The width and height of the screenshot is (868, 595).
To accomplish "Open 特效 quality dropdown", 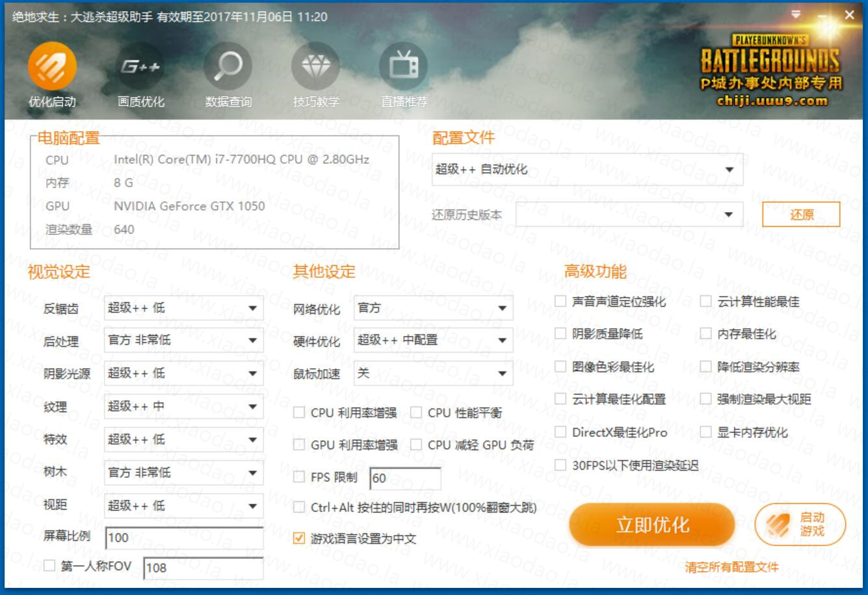I will pyautogui.click(x=184, y=440).
